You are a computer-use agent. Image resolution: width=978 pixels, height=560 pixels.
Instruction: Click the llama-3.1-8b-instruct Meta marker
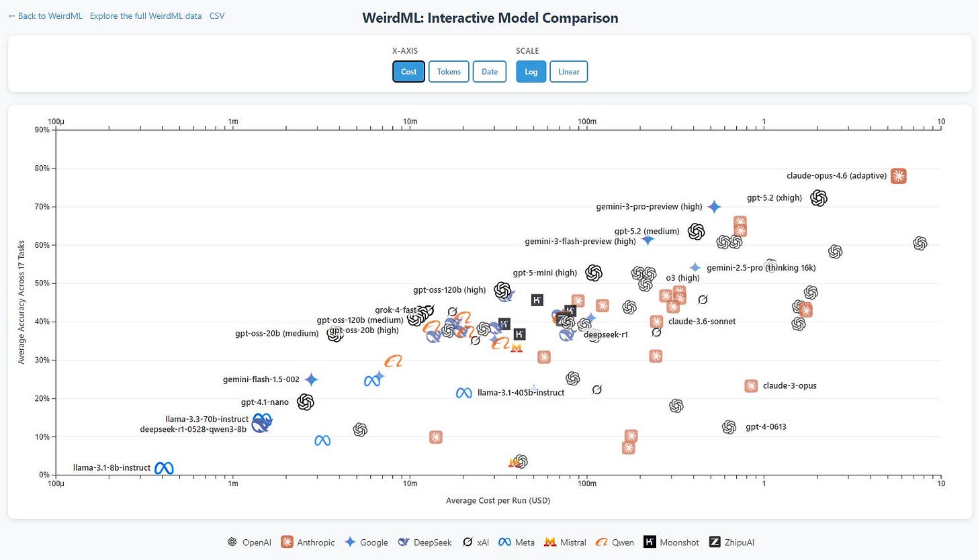point(164,468)
